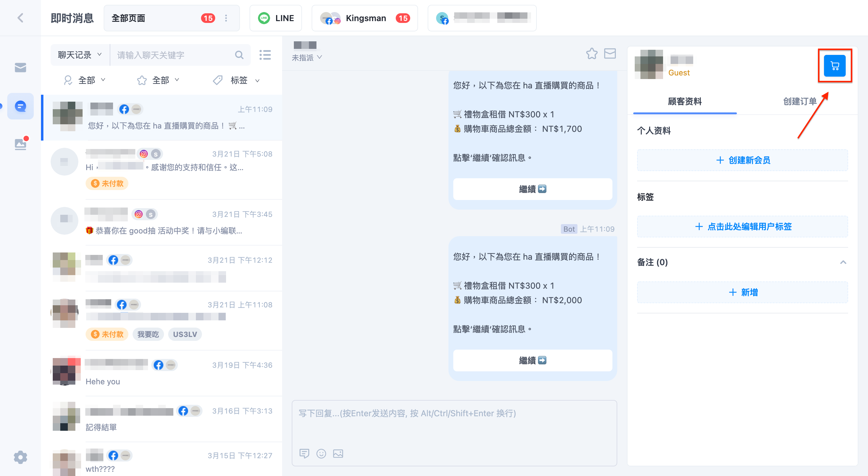Attach an image to the reply
This screenshot has height=476, width=868.
(x=338, y=453)
